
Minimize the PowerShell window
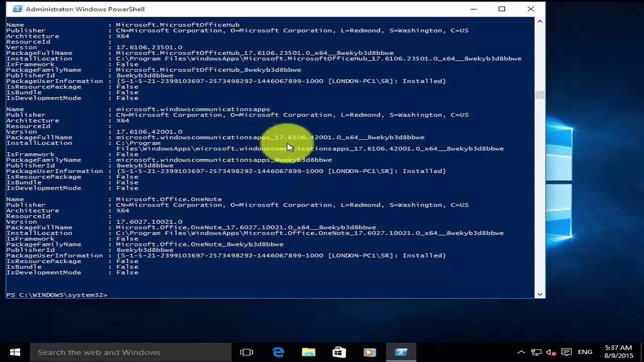(473, 9)
